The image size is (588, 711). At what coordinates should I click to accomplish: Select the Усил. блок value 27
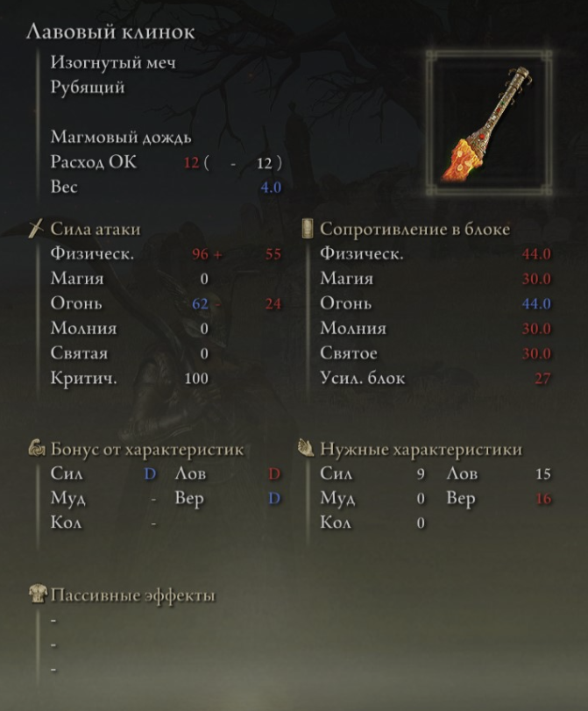[542, 378]
